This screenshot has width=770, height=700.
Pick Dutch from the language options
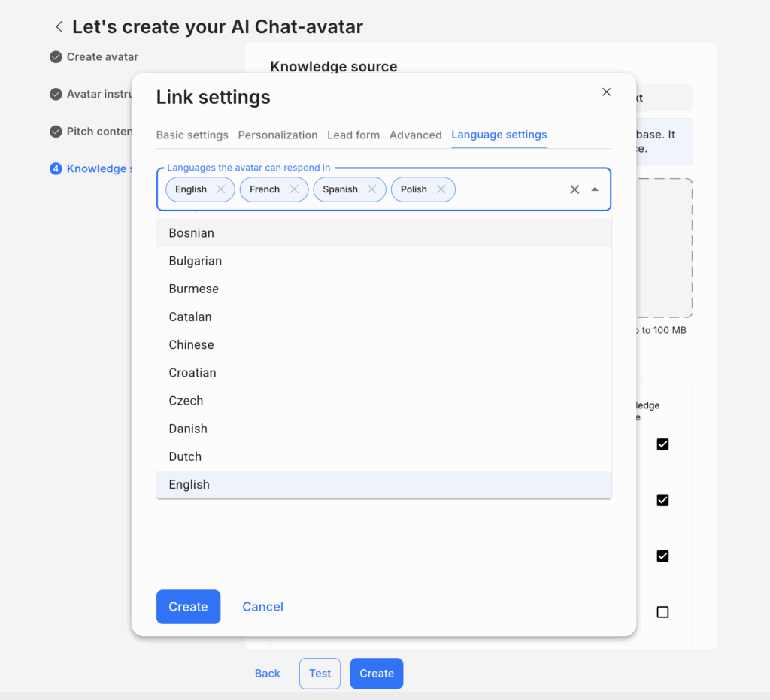tap(186, 456)
